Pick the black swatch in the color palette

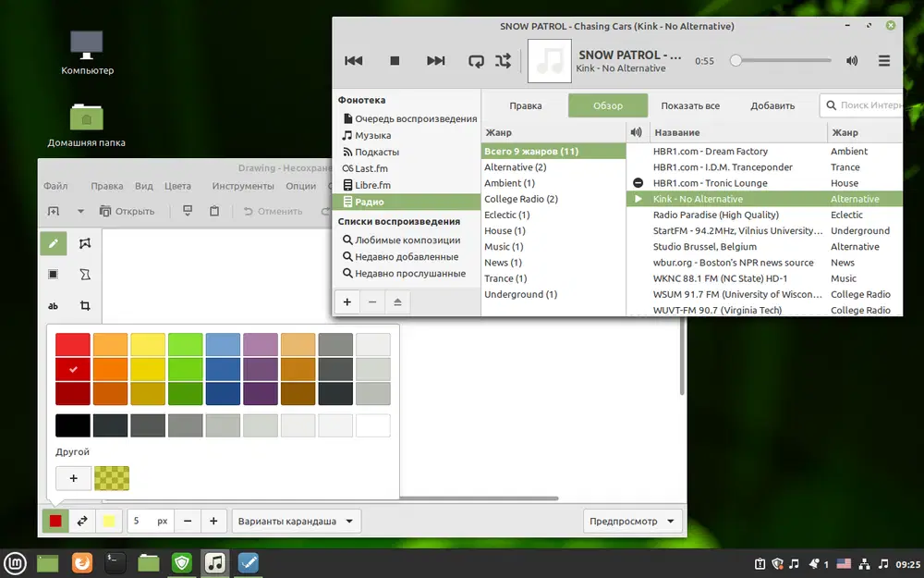coord(73,425)
